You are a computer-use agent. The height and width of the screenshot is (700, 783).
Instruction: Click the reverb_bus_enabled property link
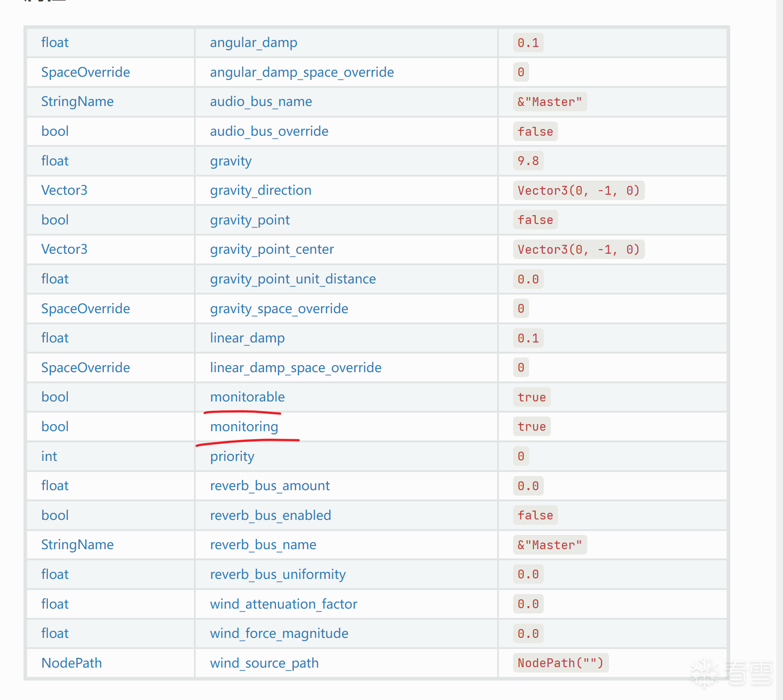[x=270, y=515]
